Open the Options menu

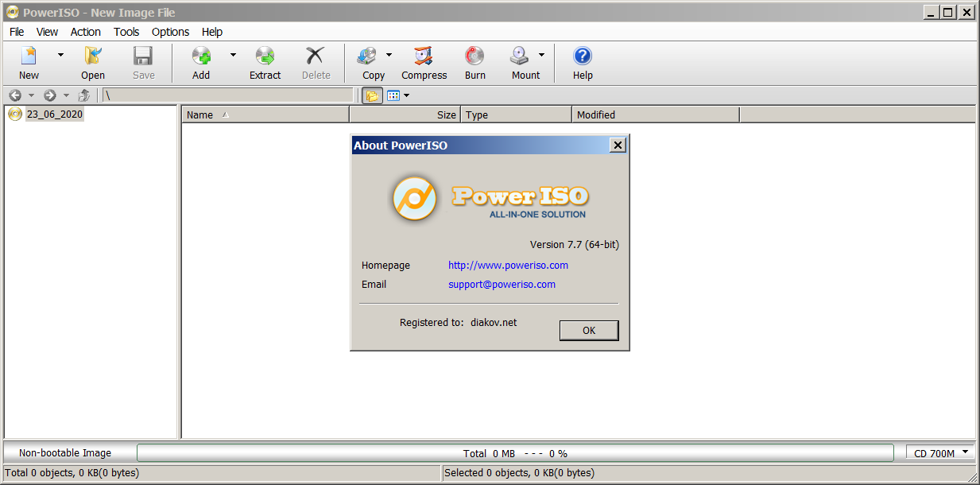(x=170, y=32)
